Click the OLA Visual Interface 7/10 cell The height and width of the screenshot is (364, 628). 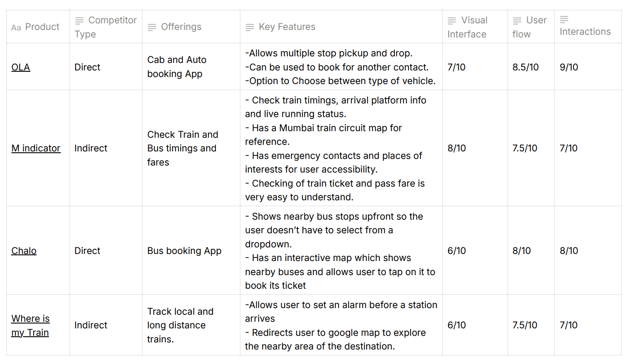(457, 67)
